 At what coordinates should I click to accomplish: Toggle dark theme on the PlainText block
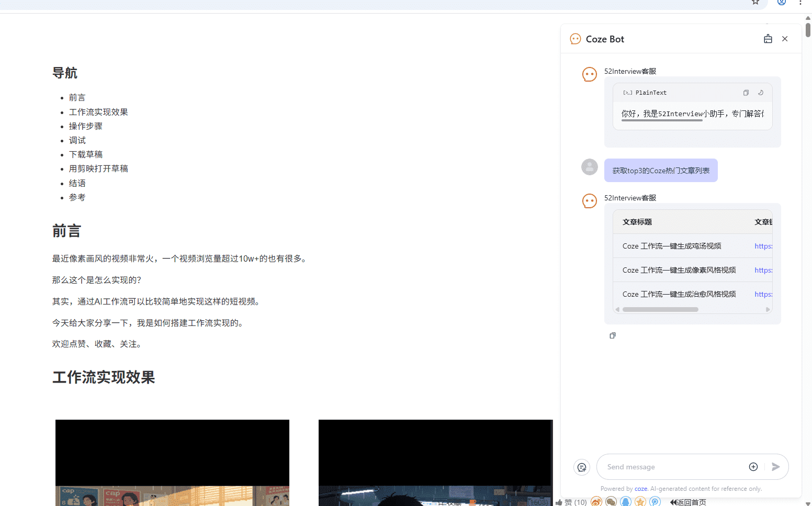tap(761, 93)
